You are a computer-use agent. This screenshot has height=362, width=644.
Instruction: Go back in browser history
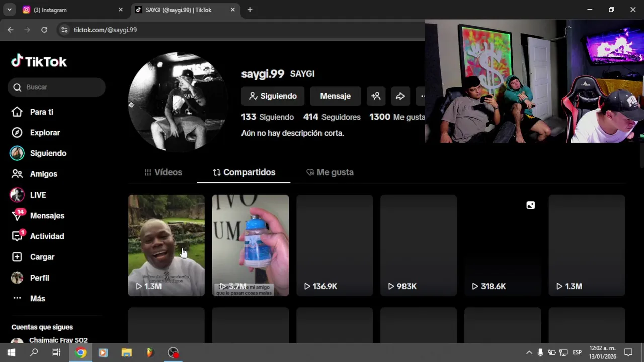tap(11, 30)
